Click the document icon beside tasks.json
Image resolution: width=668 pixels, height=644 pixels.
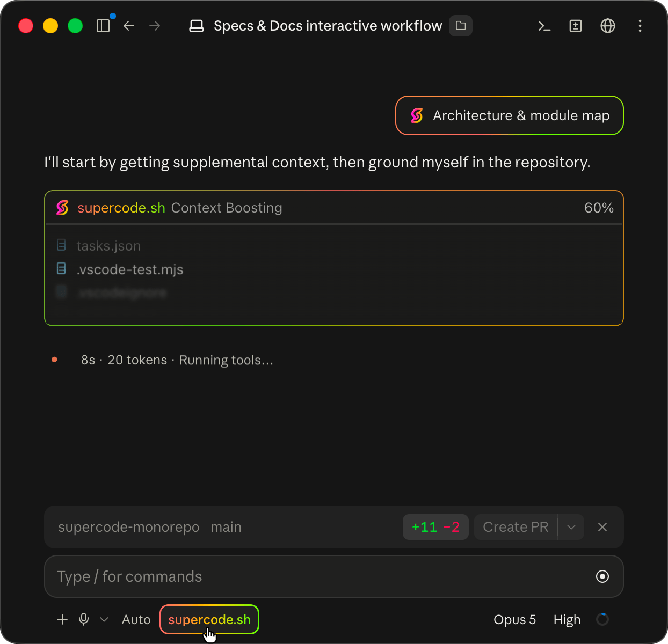[62, 245]
